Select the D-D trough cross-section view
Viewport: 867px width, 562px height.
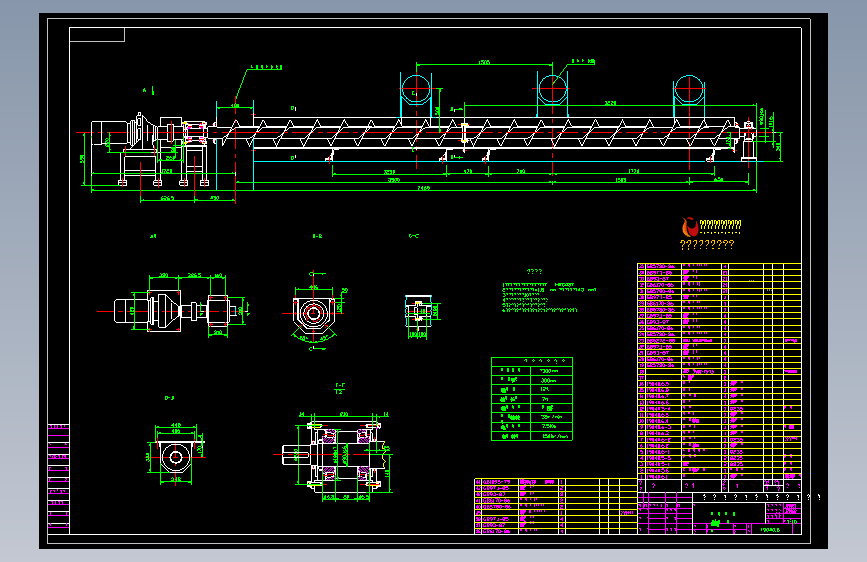click(176, 455)
